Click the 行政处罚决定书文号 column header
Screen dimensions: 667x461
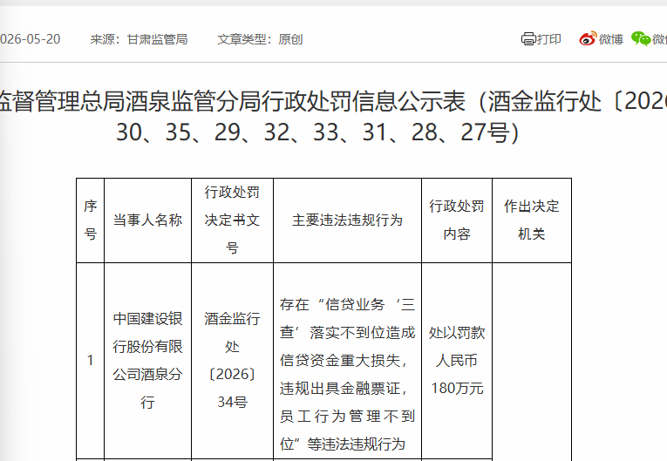pos(232,220)
